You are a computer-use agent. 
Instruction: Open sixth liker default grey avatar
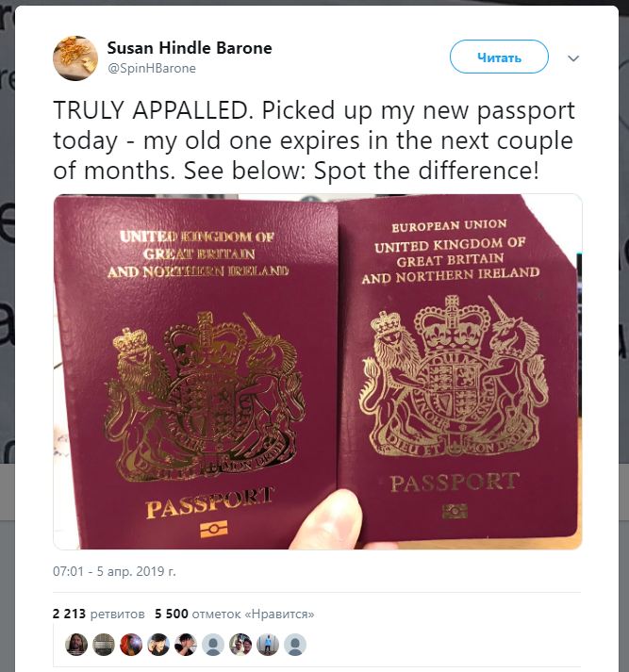[213, 645]
